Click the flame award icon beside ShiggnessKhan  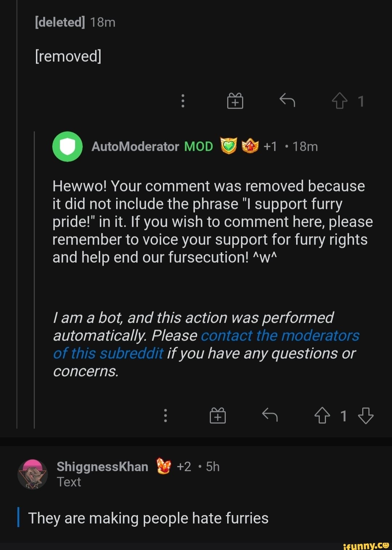[x=163, y=466]
